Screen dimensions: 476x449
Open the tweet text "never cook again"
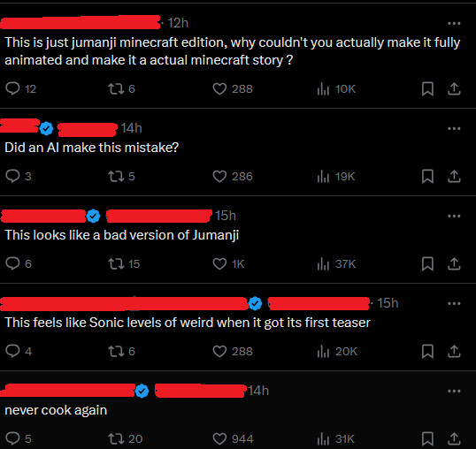56,410
